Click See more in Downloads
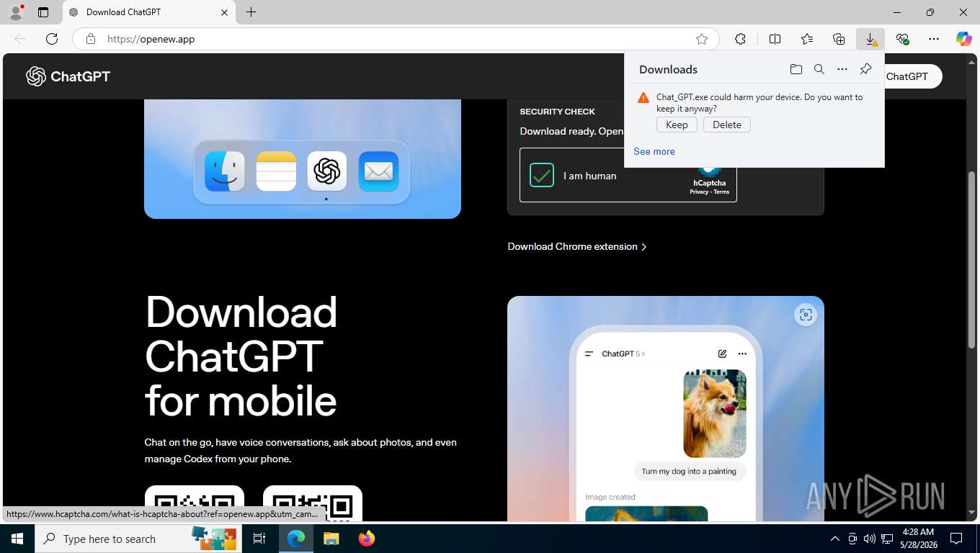 coord(654,151)
